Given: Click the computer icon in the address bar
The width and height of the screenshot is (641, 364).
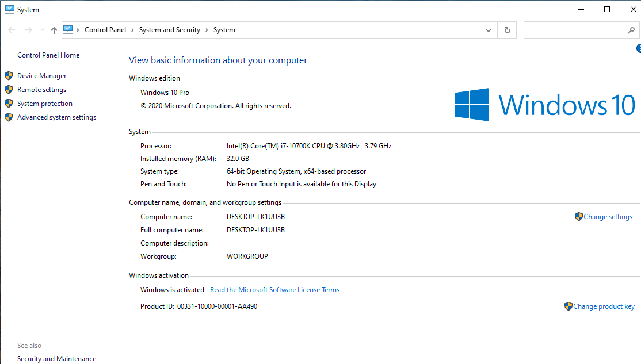Looking at the screenshot, I should pyautogui.click(x=68, y=29).
